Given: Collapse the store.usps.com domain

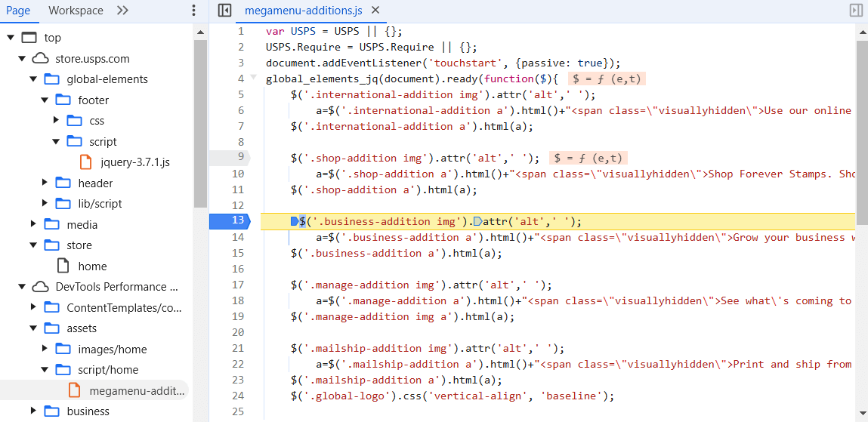Looking at the screenshot, I should [x=22, y=59].
